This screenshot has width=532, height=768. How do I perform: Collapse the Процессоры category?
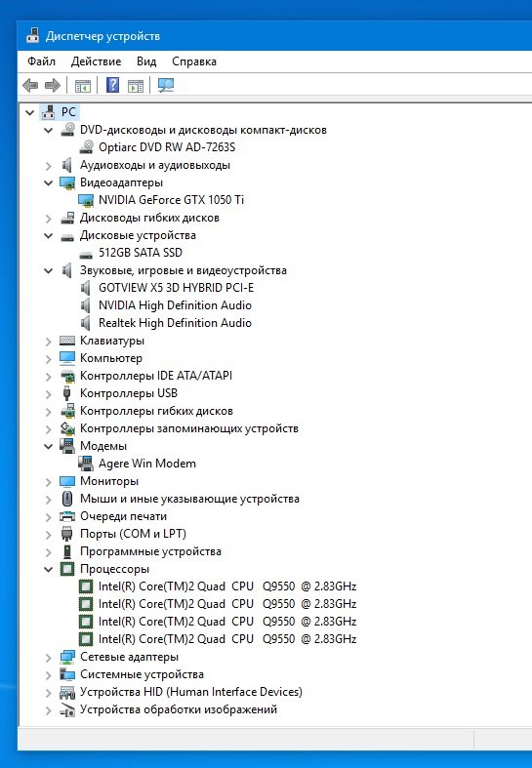click(49, 569)
